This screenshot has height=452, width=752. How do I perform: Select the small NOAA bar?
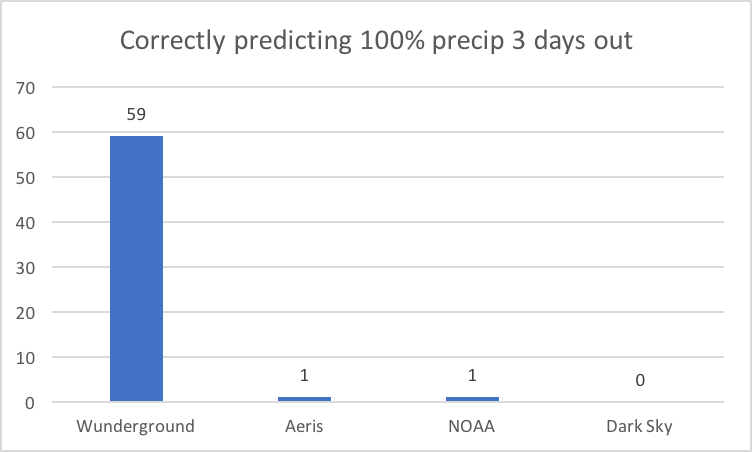472,399
